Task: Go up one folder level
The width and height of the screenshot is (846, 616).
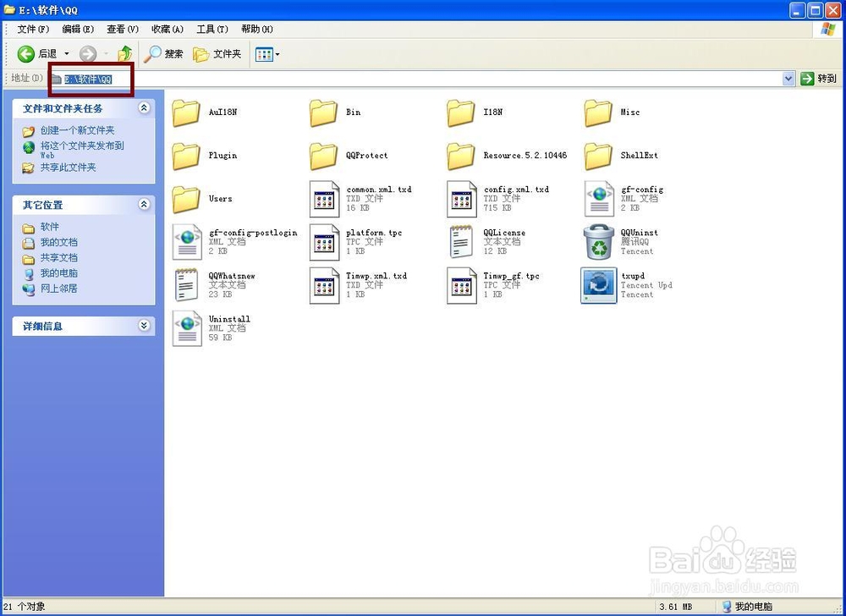Action: pos(125,53)
